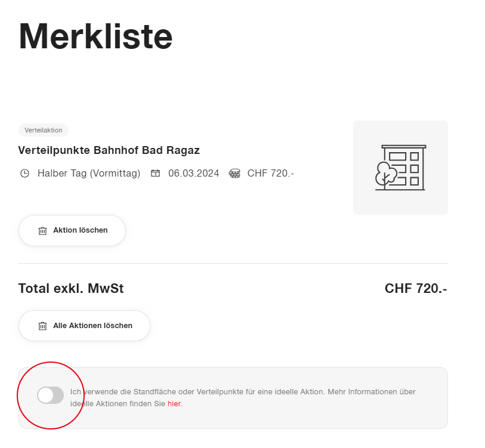Viewport: 485px width, 448px height.
Task: Click the clock icon beside Halber Tag
Action: pos(24,174)
